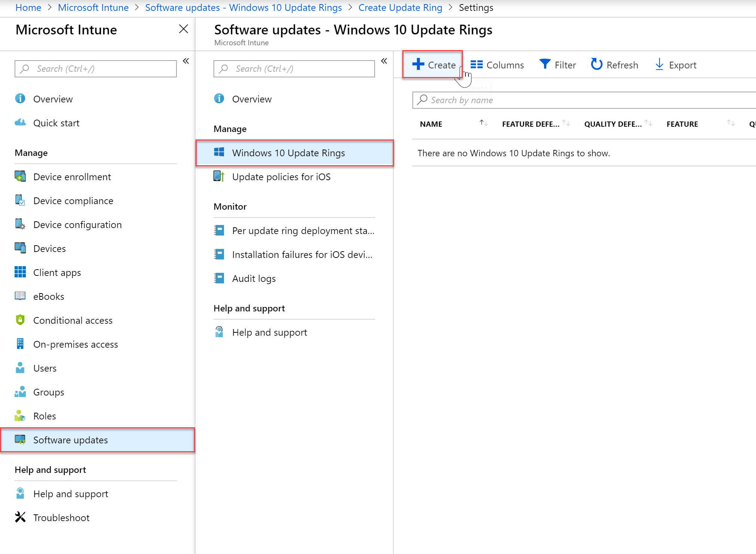Screen dimensions: 756x554
Task: Sort by FEATURE DEFE... column arrows
Action: [x=566, y=123]
